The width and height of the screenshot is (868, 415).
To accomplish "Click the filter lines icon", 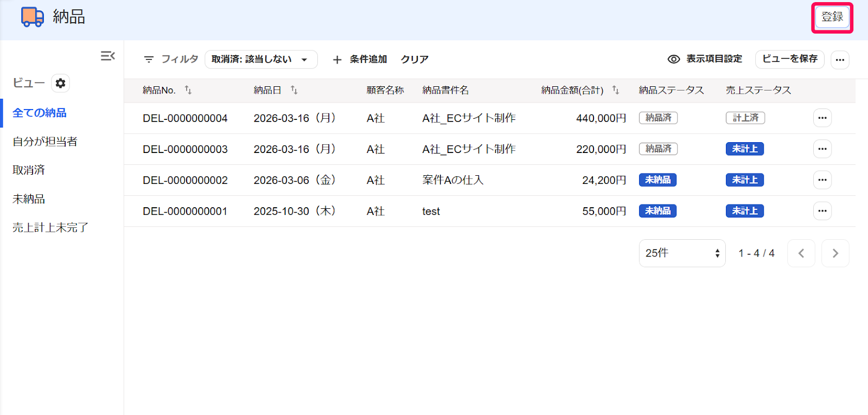I will [149, 59].
